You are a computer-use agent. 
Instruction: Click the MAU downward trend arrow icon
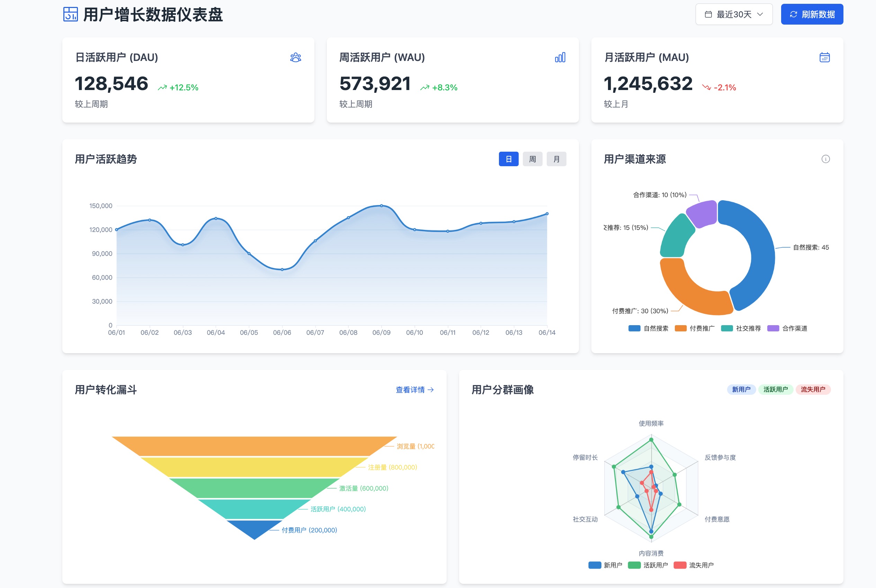coord(706,87)
